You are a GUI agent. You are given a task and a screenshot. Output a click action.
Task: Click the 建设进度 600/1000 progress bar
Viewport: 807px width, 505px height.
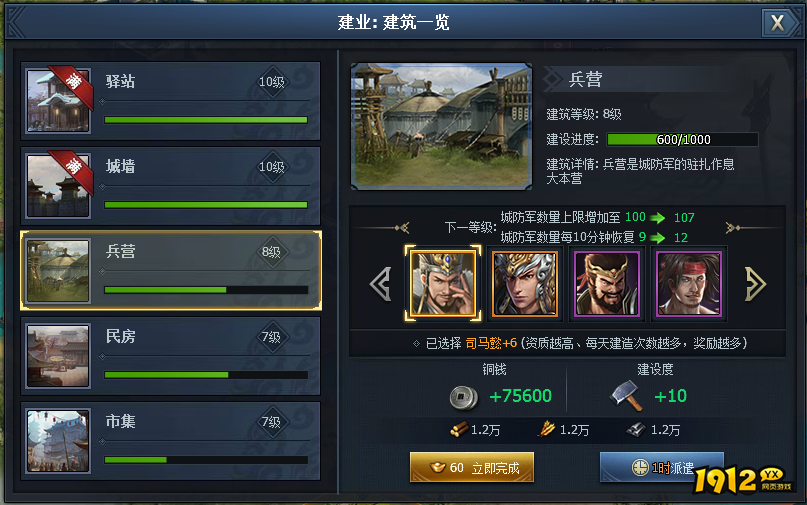point(682,140)
